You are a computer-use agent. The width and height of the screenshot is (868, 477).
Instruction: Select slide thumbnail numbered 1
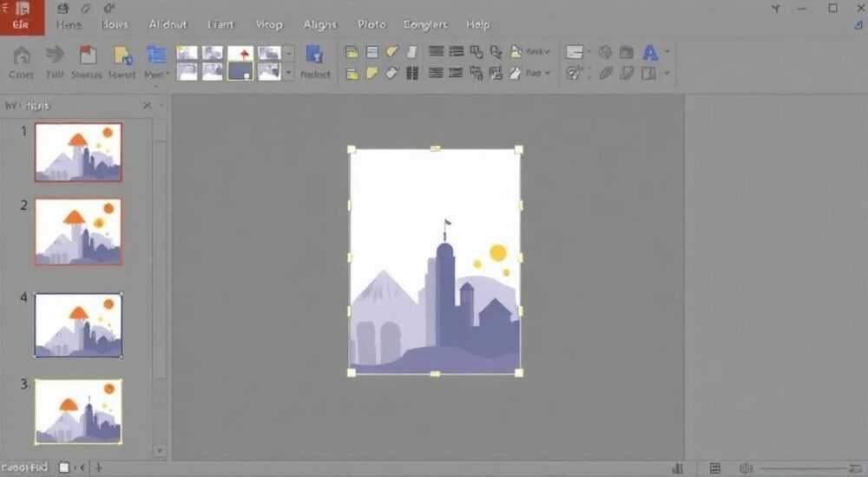coord(78,152)
